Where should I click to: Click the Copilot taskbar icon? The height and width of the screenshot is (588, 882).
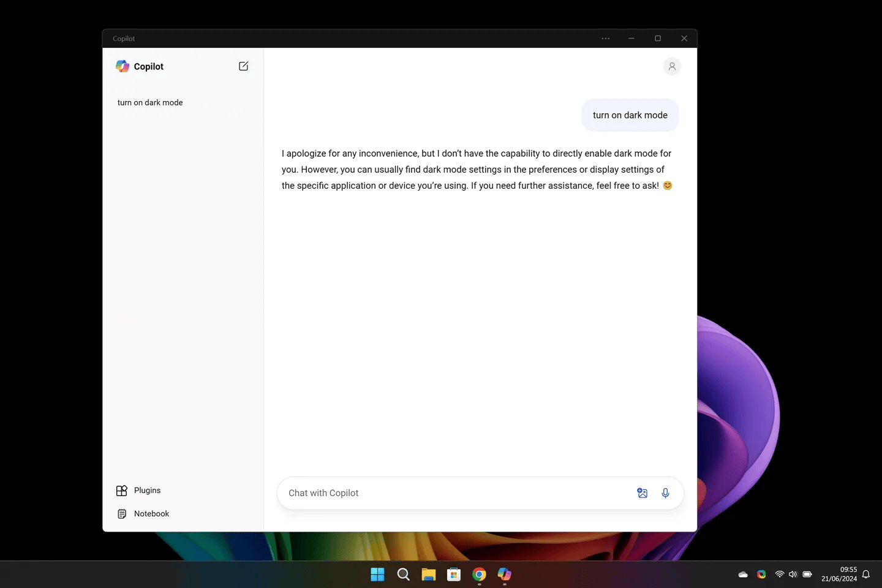(x=505, y=575)
